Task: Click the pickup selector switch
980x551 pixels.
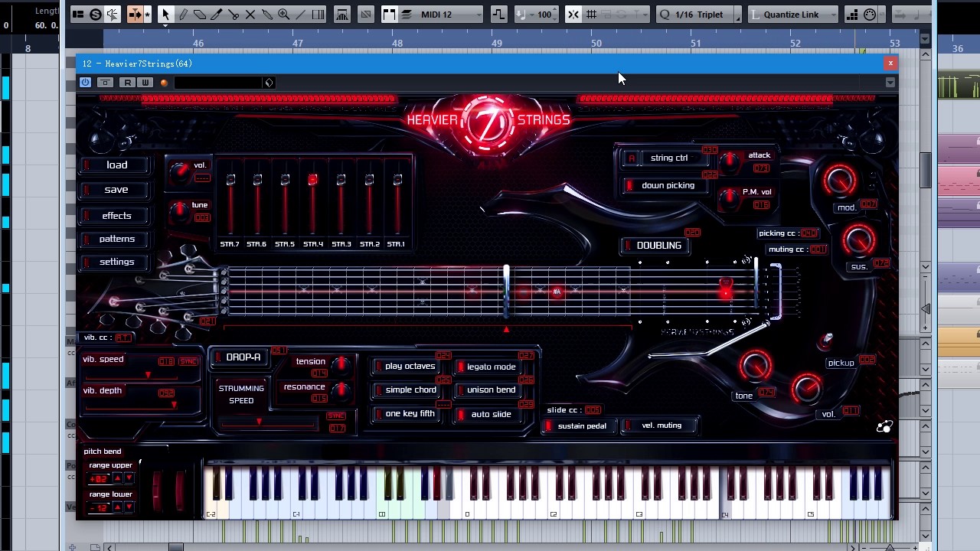Action: coord(827,340)
